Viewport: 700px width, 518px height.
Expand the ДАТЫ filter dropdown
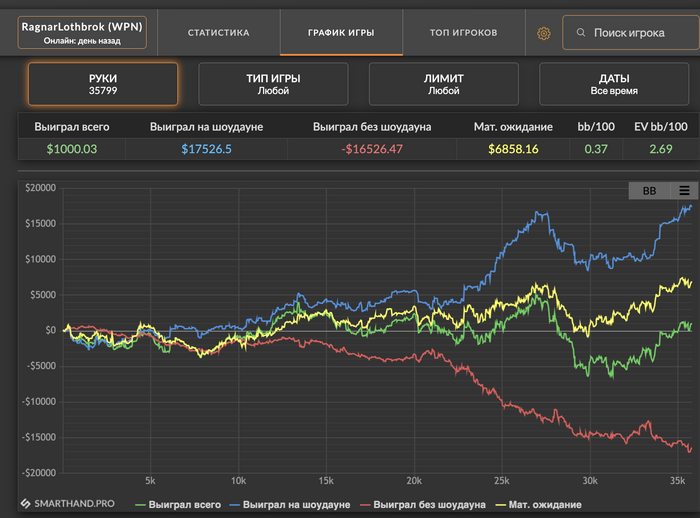click(x=614, y=84)
